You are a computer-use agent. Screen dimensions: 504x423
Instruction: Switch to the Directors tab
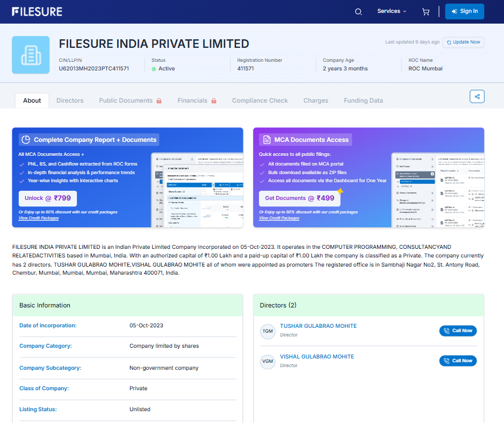(x=70, y=101)
